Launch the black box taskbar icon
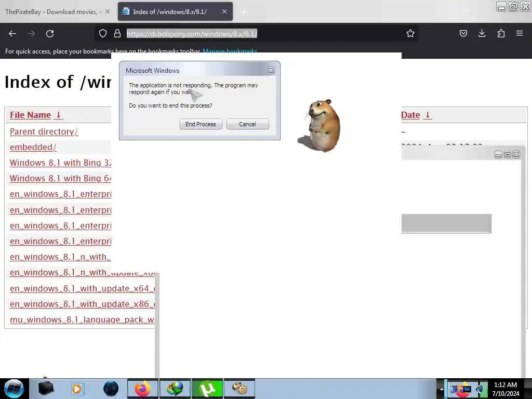Image resolution: width=532 pixels, height=399 pixels. coord(46,389)
